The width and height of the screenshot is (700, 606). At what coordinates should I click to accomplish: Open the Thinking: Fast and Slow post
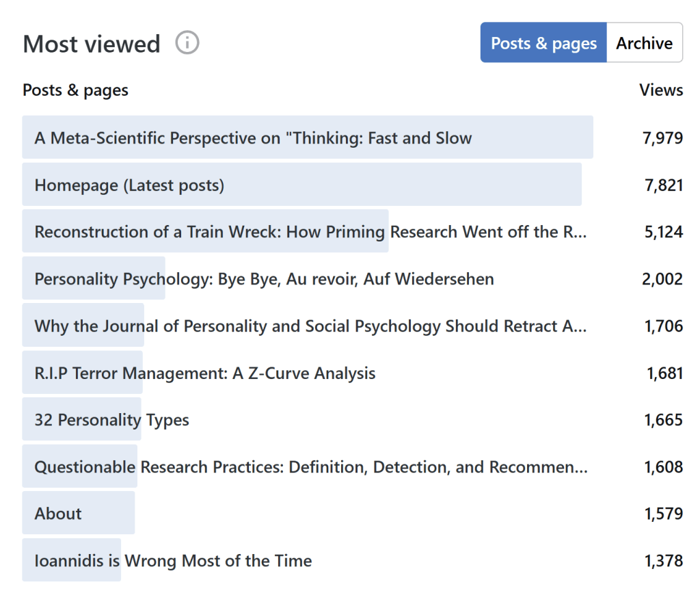point(253,138)
